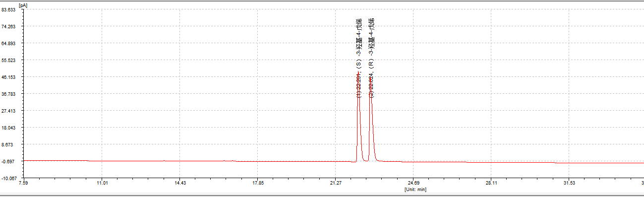644x197 pixels.
Task: Click the 28.11 time axis value
Action: point(491,184)
